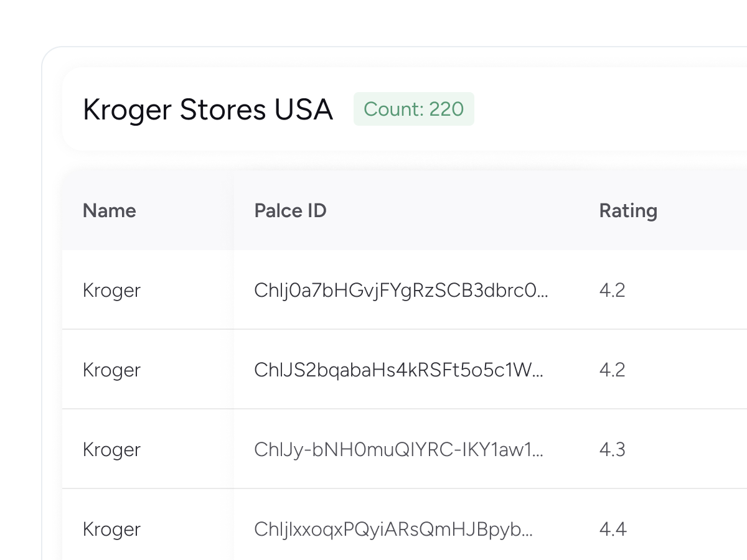Click the Kroger Stores USA title
The height and width of the screenshot is (560, 747).
[207, 110]
